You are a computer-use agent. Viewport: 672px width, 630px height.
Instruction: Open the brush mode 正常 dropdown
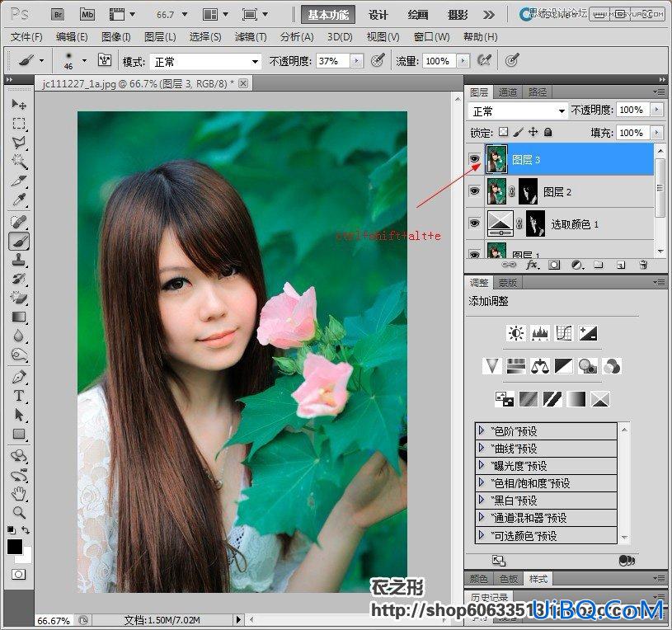point(205,62)
